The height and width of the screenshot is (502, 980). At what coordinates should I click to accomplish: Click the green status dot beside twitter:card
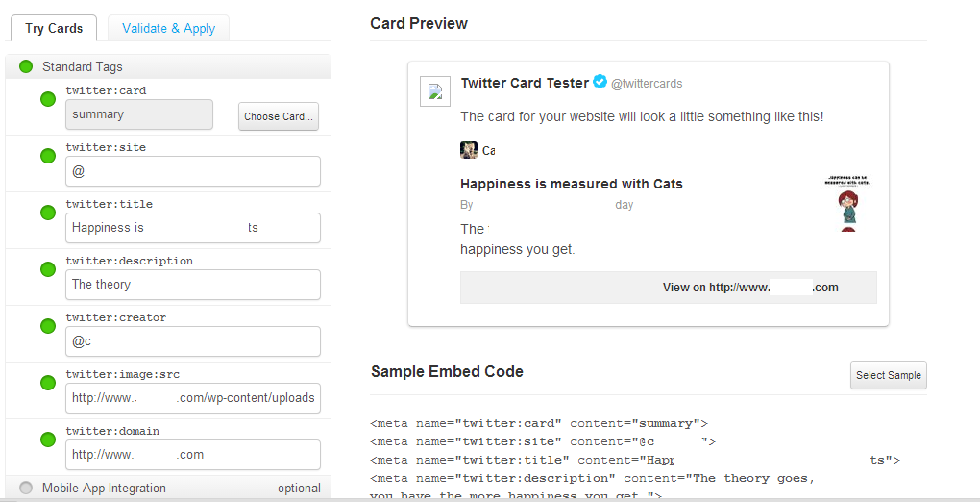(48, 99)
